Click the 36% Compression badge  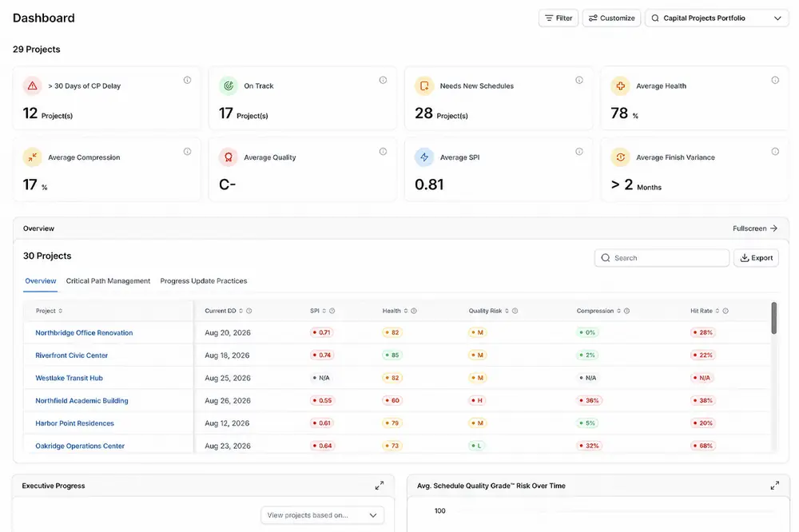589,400
